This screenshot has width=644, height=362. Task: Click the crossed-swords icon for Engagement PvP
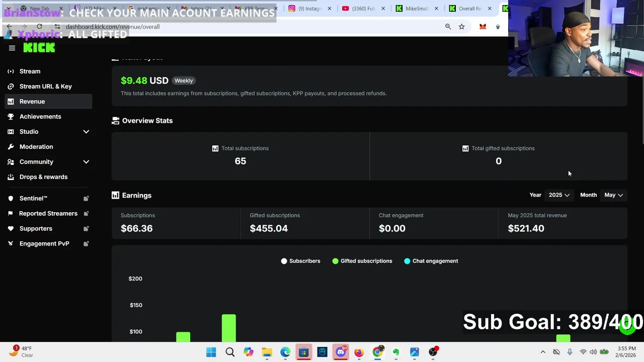tap(11, 244)
